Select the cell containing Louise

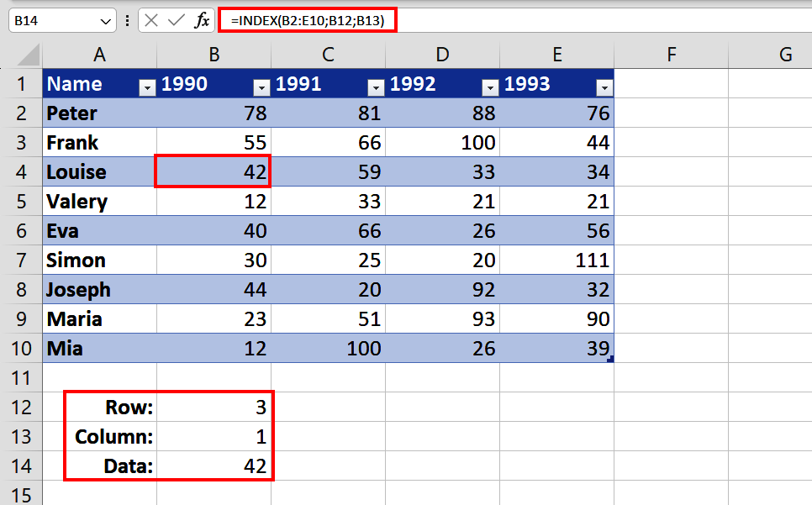tap(99, 172)
